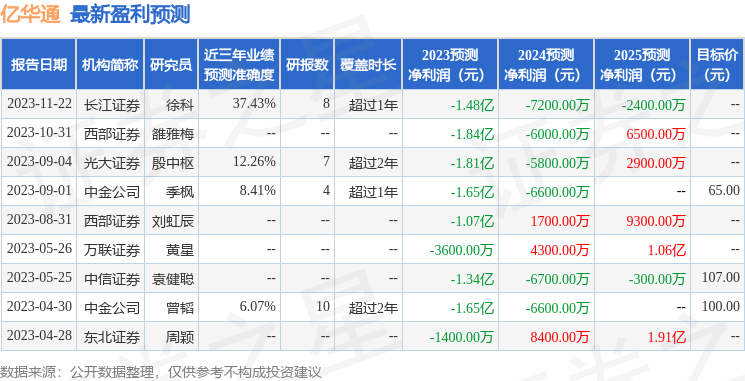Click the 近三年业绩预测准确度 column header
This screenshot has width=745, height=381.
tap(239, 64)
